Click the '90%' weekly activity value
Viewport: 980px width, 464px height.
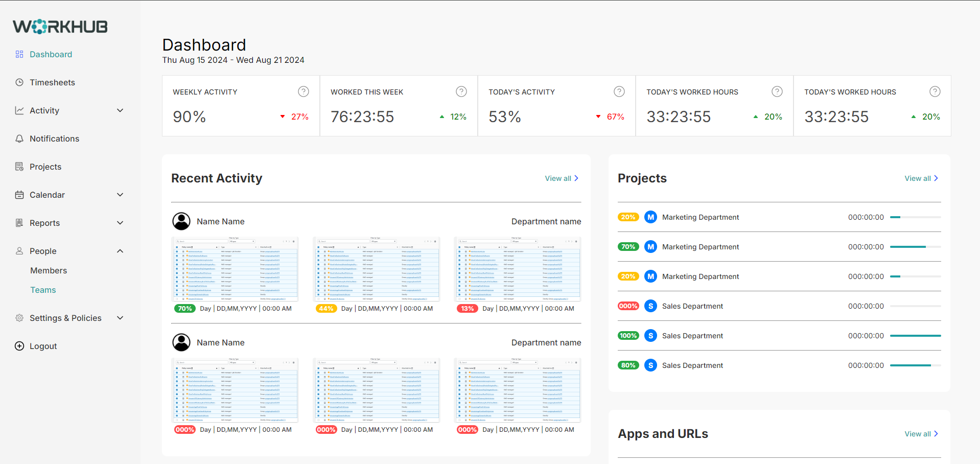click(x=190, y=117)
